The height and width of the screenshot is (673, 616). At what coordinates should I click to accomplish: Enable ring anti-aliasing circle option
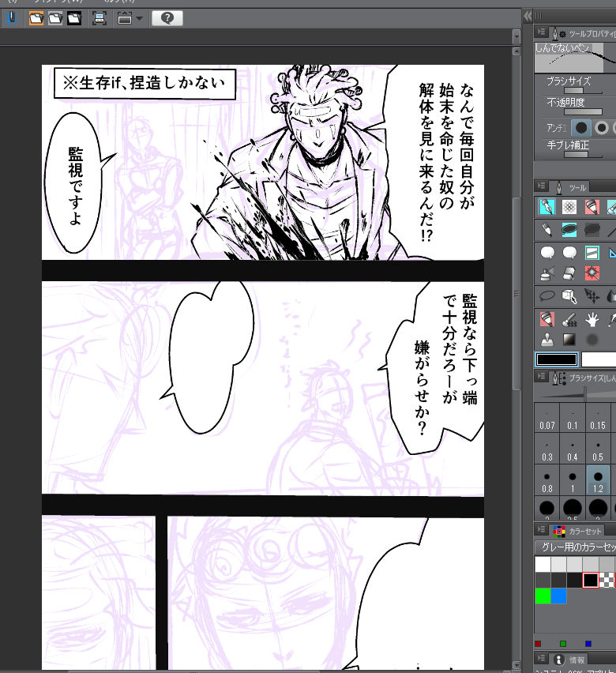coord(602,128)
